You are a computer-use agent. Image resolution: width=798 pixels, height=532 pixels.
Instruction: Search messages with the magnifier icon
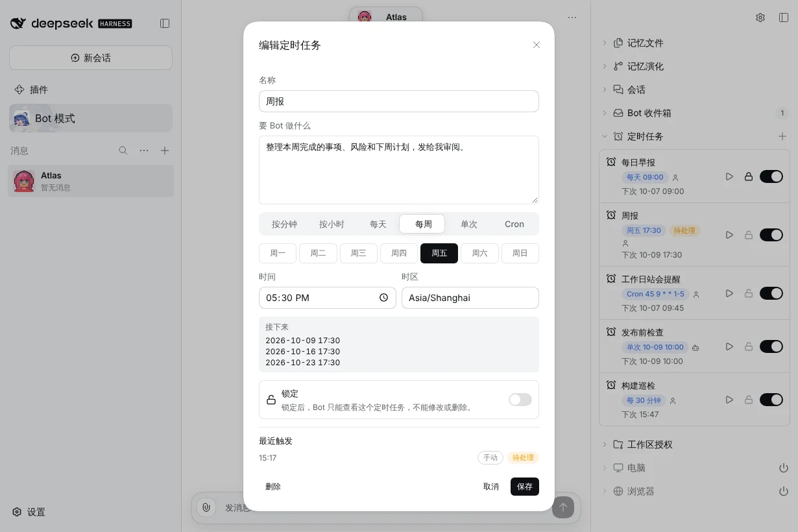tap(123, 151)
